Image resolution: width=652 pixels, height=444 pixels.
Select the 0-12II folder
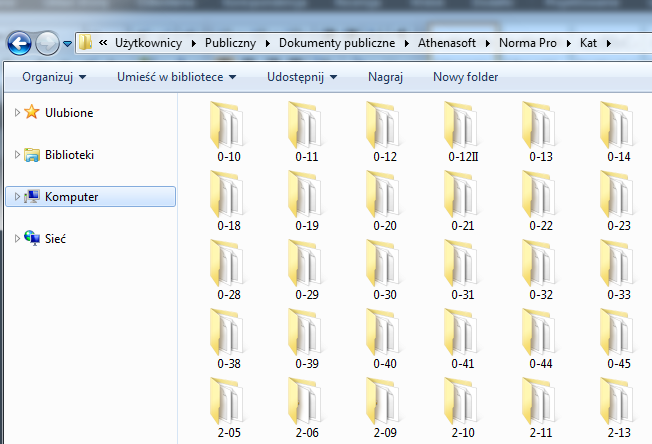[462, 126]
